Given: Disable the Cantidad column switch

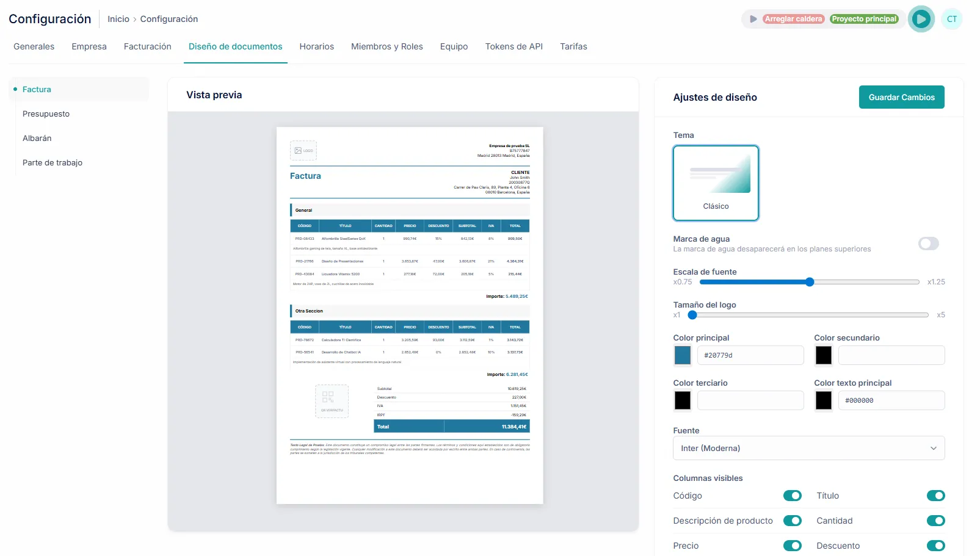Looking at the screenshot, I should coord(935,521).
